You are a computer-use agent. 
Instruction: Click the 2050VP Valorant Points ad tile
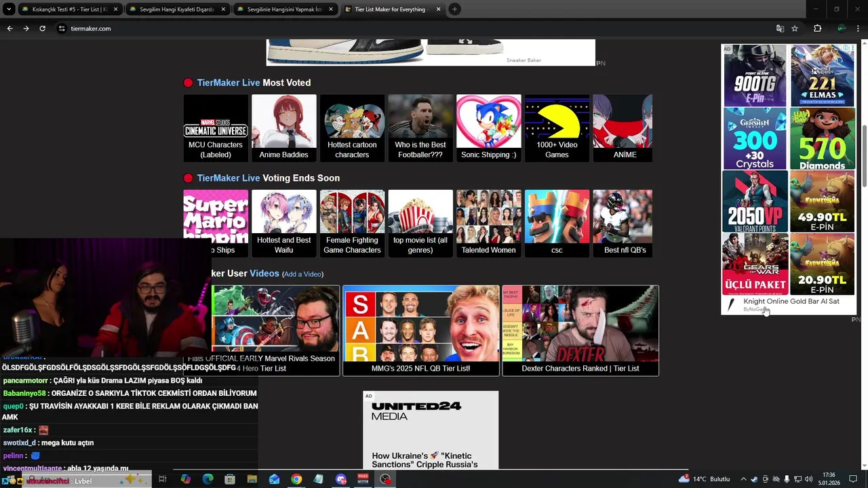click(x=755, y=201)
